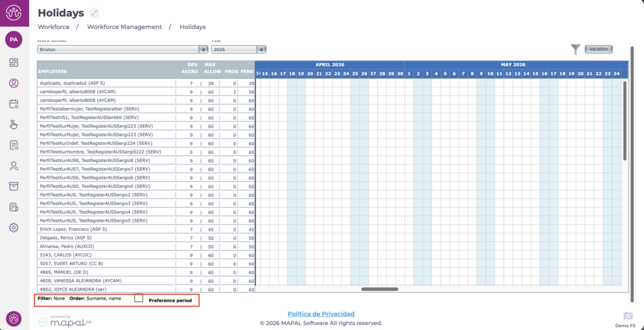Open the PA user profile avatar
The height and width of the screenshot is (330, 644).
click(x=13, y=40)
